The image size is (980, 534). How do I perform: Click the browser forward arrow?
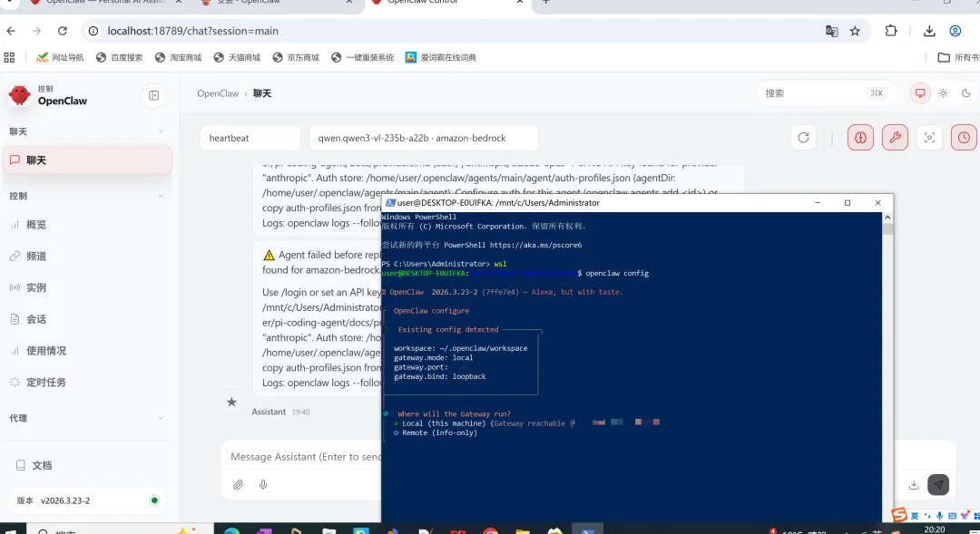point(36,31)
